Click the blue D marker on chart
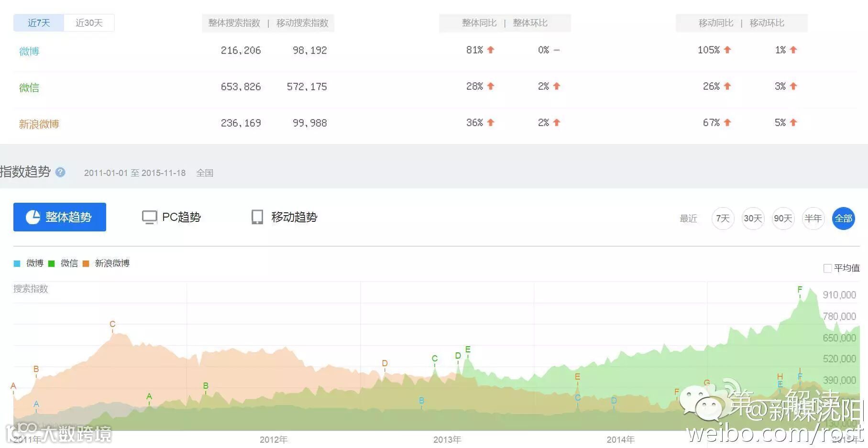 [x=614, y=401]
